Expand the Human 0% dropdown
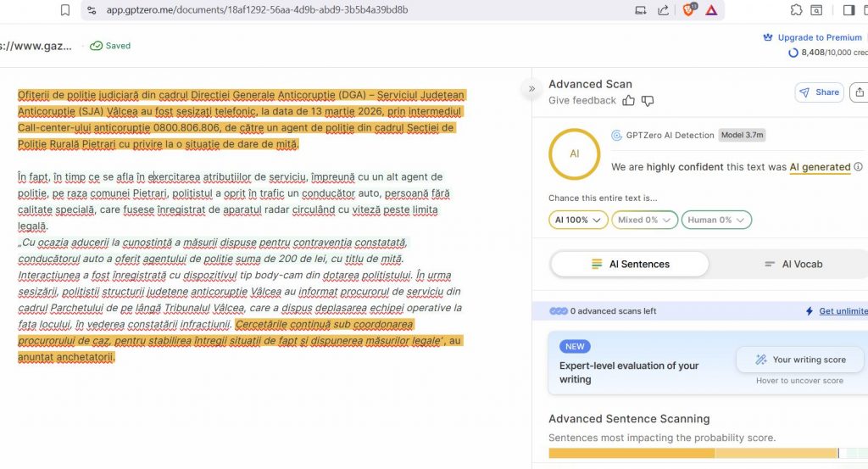This screenshot has width=868, height=469. (716, 220)
